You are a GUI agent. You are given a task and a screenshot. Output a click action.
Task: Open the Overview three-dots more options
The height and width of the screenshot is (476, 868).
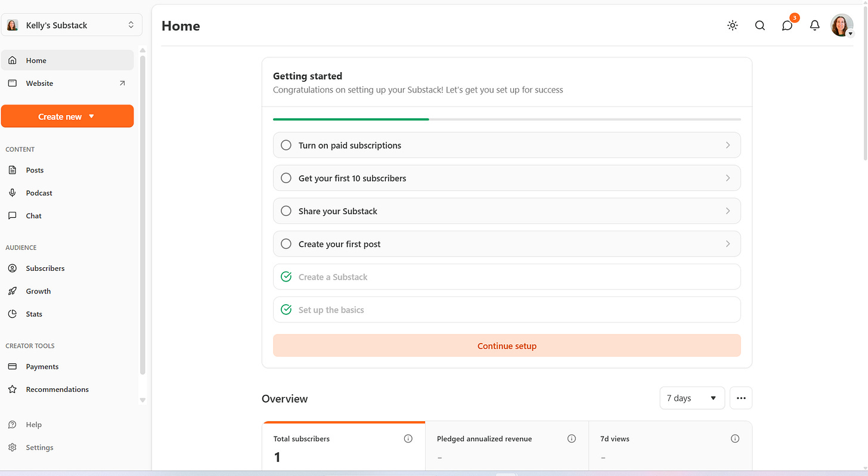[741, 398]
